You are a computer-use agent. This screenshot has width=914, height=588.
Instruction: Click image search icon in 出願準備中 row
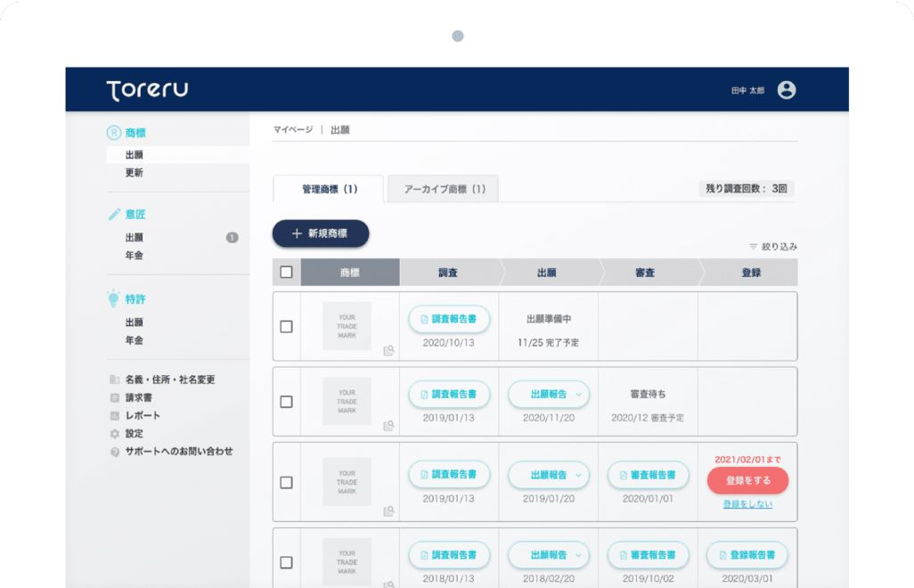388,350
